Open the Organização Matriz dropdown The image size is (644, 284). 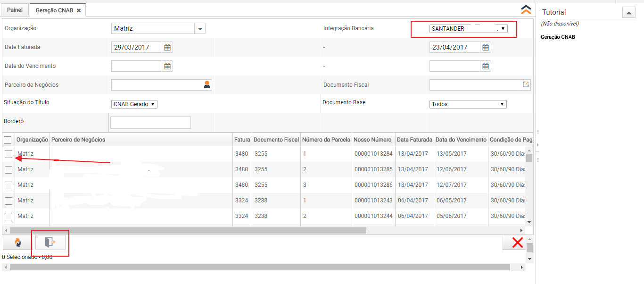[x=200, y=29]
